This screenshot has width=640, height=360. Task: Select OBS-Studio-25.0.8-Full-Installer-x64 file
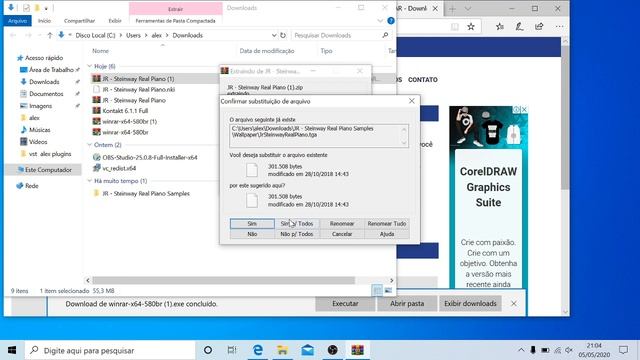pos(149,157)
